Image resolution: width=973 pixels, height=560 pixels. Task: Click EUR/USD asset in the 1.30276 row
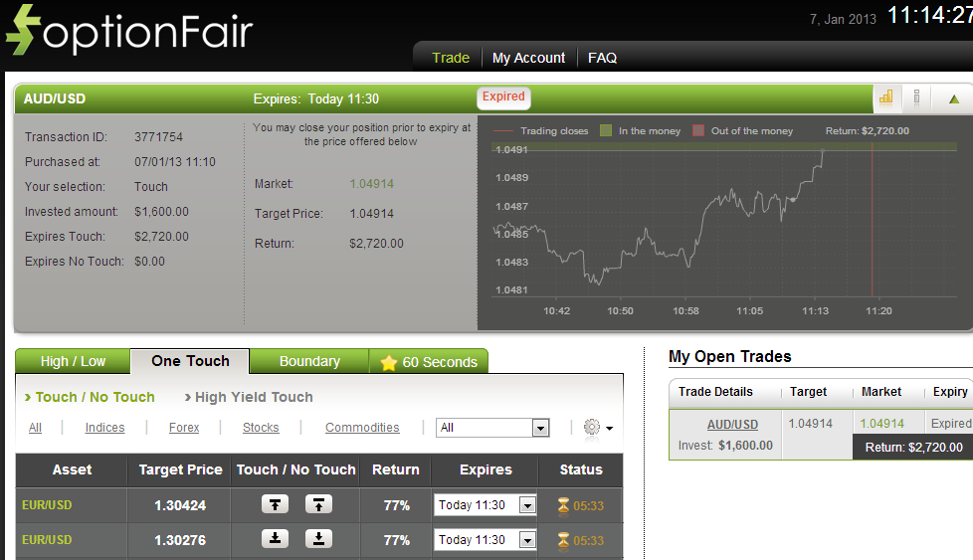click(x=47, y=539)
